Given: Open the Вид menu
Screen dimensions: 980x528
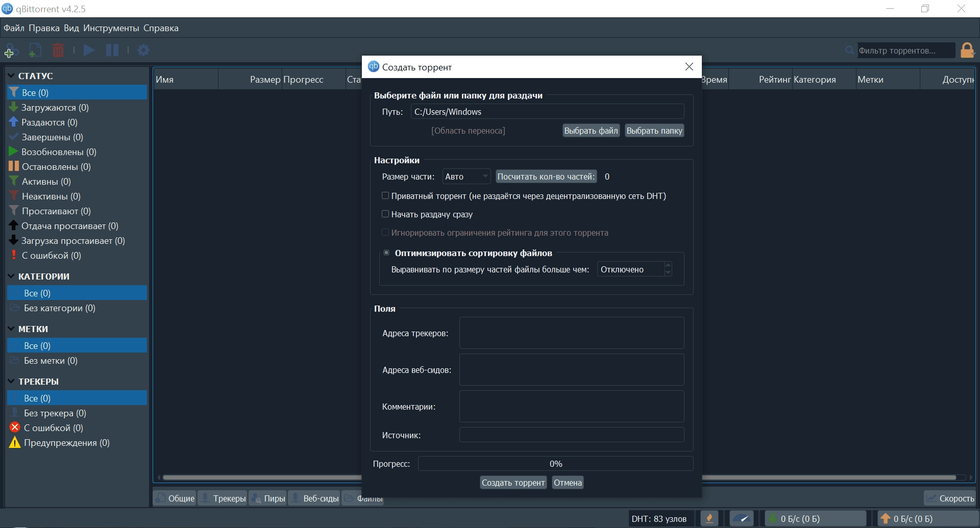Looking at the screenshot, I should 71,28.
